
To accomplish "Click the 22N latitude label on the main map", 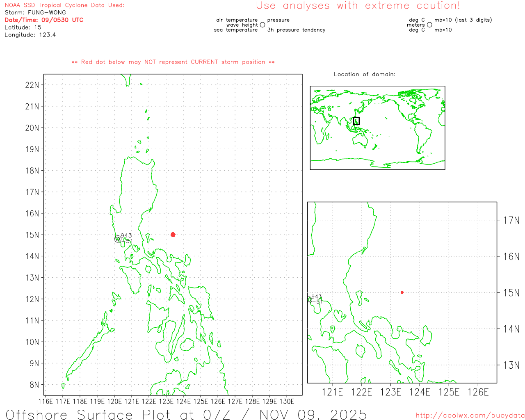I will tap(32, 85).
